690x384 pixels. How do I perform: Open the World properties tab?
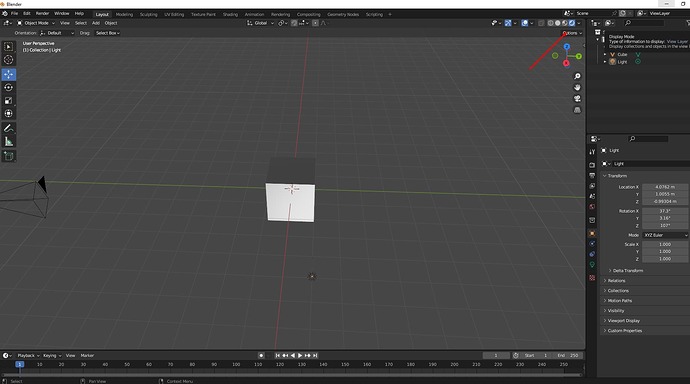click(592, 207)
